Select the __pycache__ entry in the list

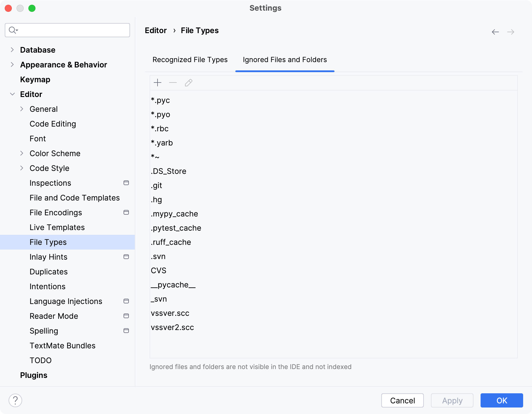(x=173, y=285)
